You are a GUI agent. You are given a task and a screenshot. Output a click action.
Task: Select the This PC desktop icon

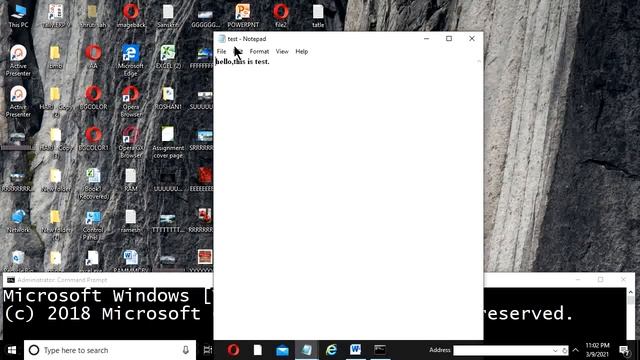(18, 16)
